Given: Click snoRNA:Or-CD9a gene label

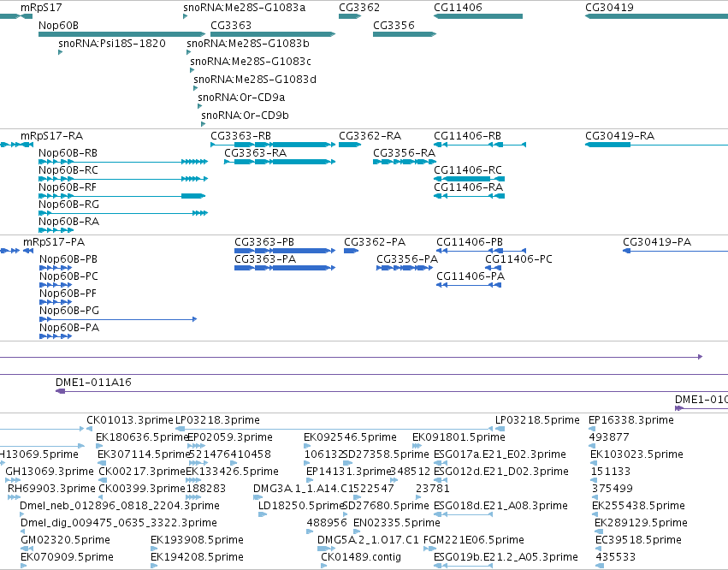Looking at the screenshot, I should point(241,98).
